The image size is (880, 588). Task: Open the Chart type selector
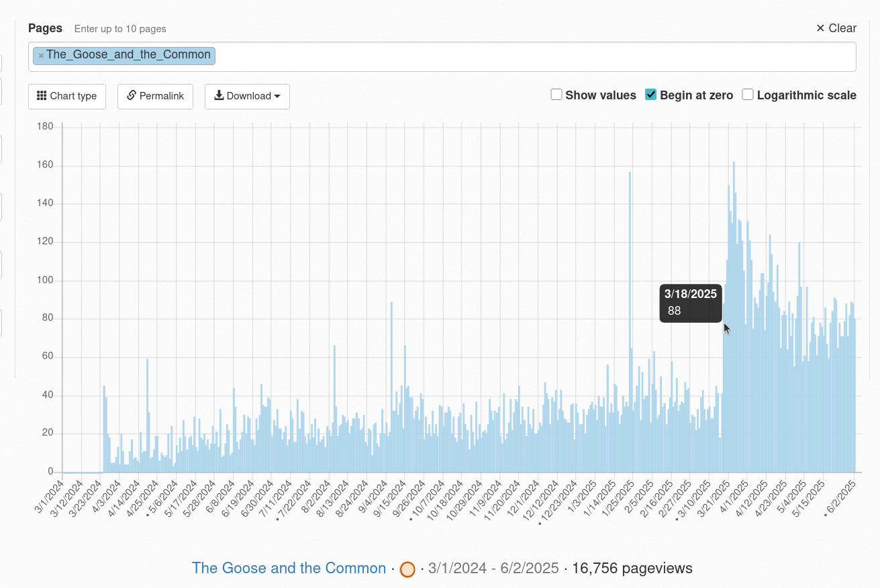(66, 96)
